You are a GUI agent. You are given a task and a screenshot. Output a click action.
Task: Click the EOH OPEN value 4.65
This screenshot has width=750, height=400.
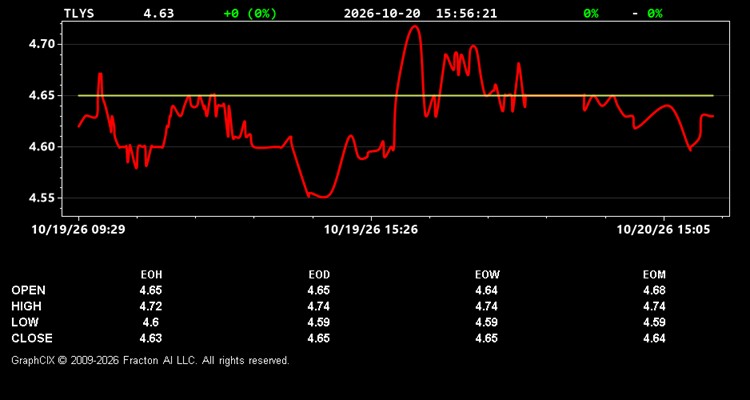pyautogui.click(x=151, y=290)
